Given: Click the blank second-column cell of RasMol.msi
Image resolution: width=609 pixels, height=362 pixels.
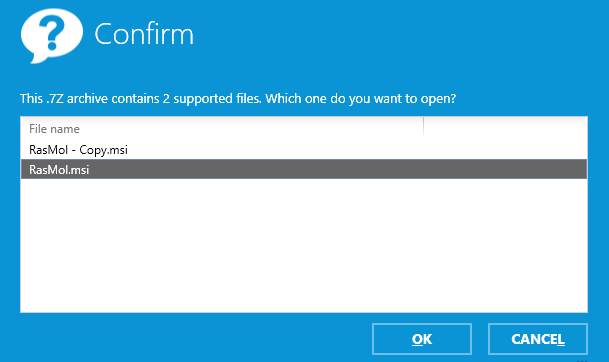Looking at the screenshot, I should 505,169.
